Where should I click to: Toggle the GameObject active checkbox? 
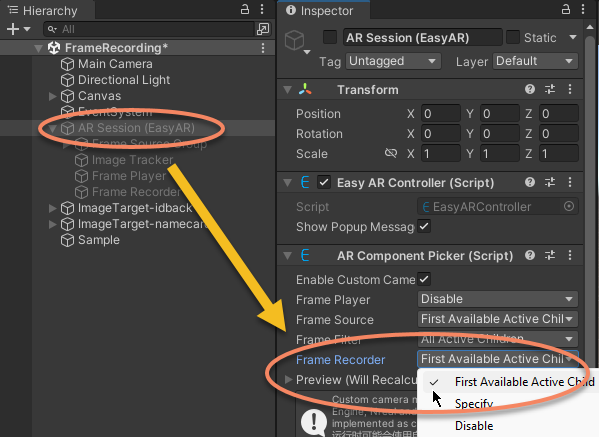[x=330, y=37]
